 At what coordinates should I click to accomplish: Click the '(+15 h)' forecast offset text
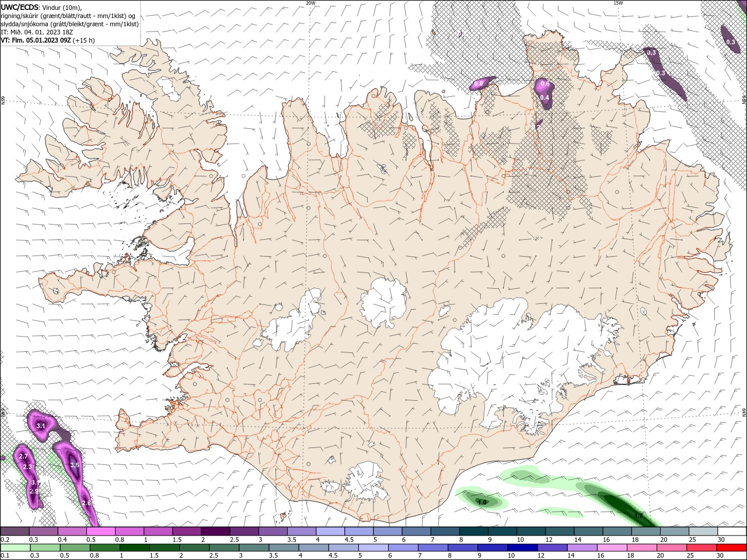[84, 40]
